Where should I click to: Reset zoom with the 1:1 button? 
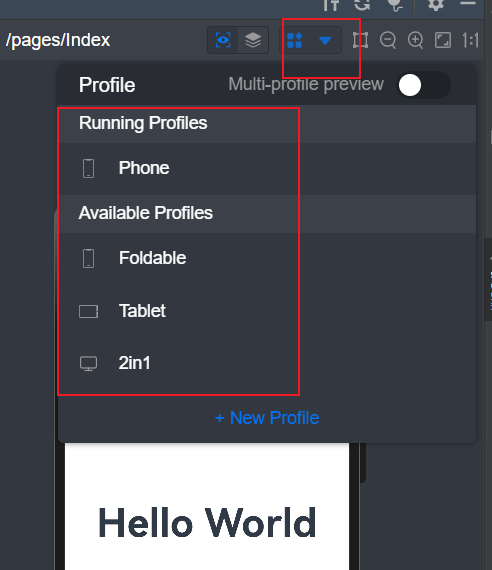(x=470, y=40)
